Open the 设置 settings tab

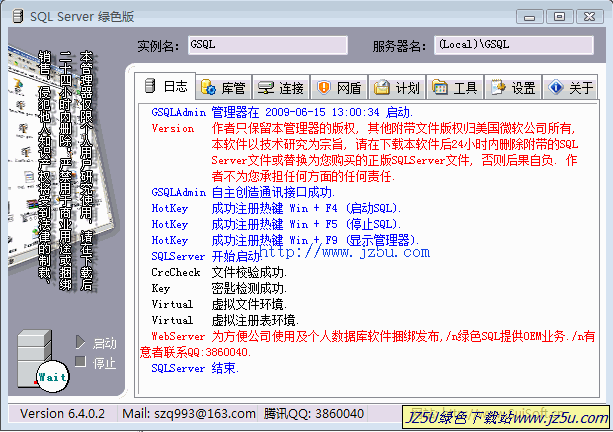(x=513, y=88)
